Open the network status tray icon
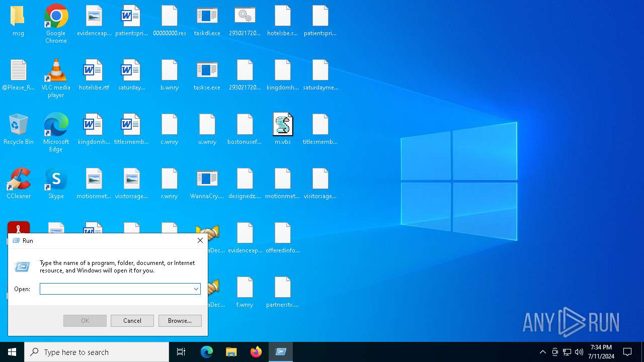 (567, 352)
